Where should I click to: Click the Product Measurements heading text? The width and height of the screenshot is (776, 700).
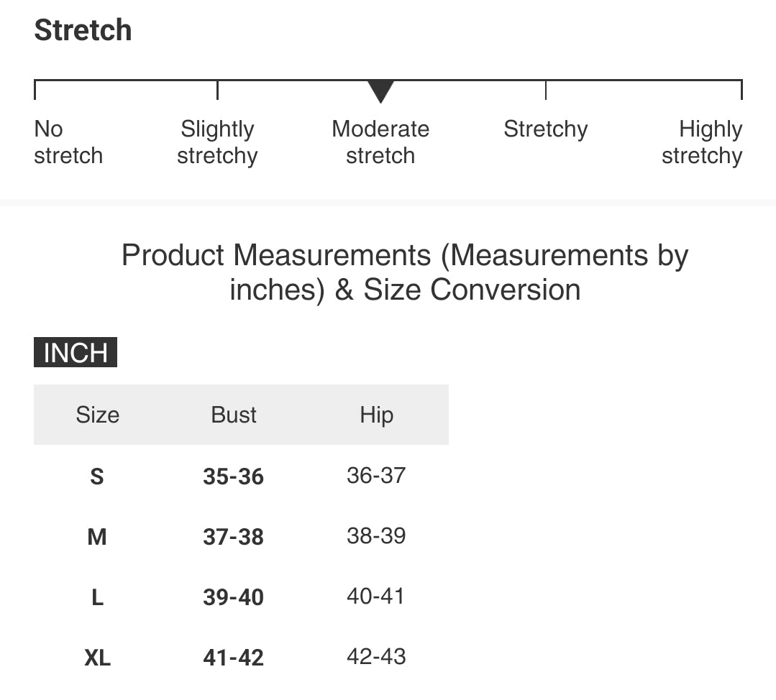pyautogui.click(x=405, y=272)
